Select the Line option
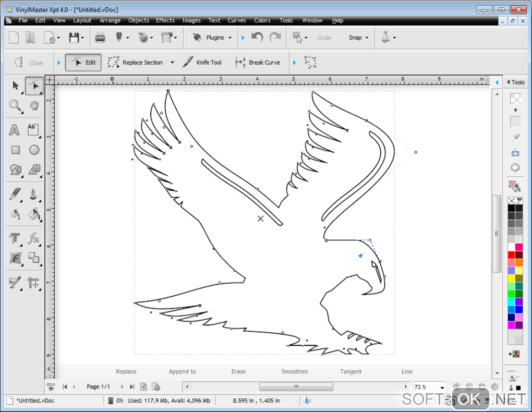 (x=407, y=372)
